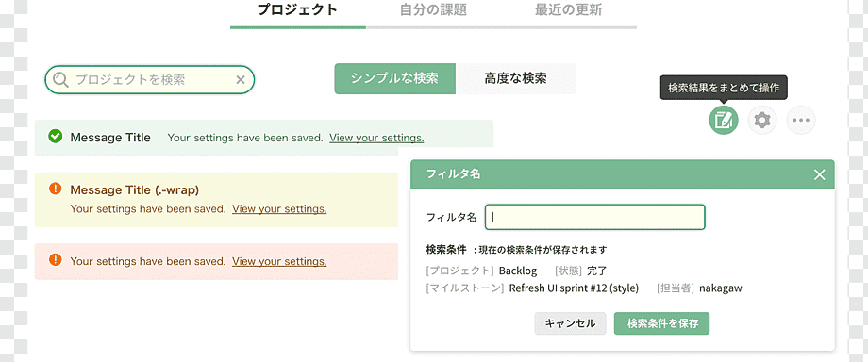Image resolution: width=868 pixels, height=362 pixels.
Task: Click the magnifier icon in search box
Action: [x=60, y=80]
